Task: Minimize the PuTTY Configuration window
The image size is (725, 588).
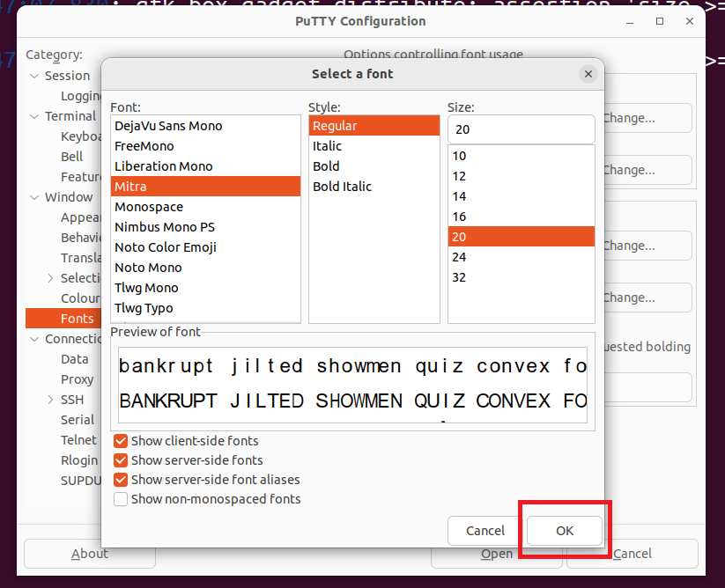Action: pyautogui.click(x=630, y=22)
